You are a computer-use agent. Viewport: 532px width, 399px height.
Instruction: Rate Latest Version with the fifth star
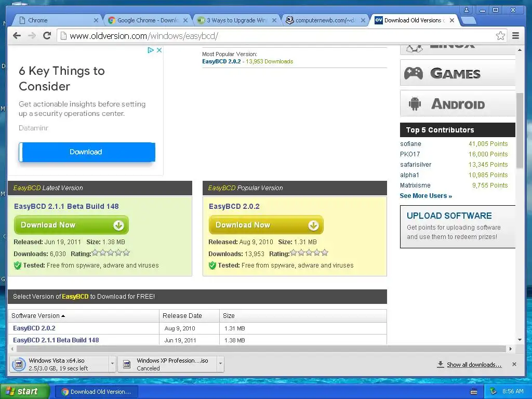coord(126,252)
